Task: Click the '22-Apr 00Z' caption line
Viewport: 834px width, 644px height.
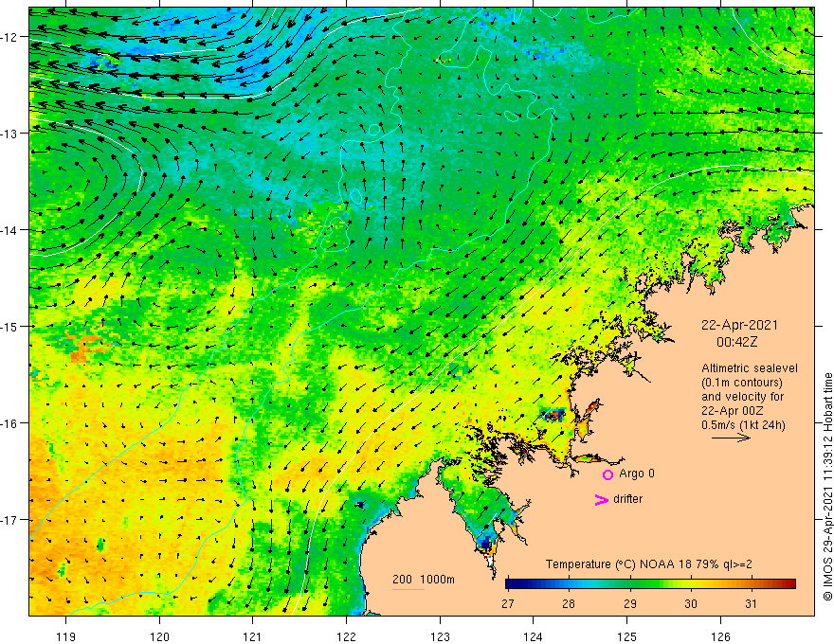Action: 733,411
